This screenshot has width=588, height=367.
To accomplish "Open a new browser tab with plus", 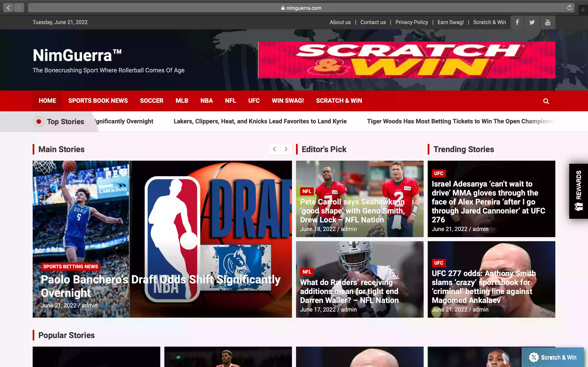I will point(583,10).
